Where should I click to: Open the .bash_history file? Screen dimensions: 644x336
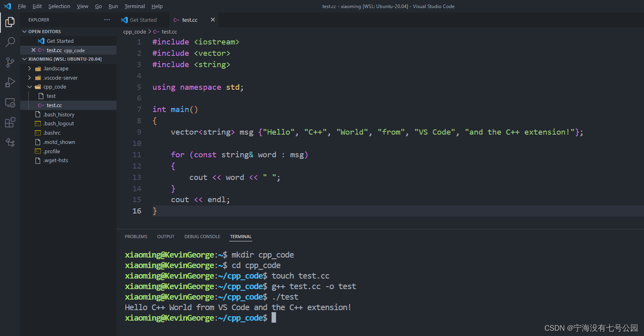coord(68,114)
